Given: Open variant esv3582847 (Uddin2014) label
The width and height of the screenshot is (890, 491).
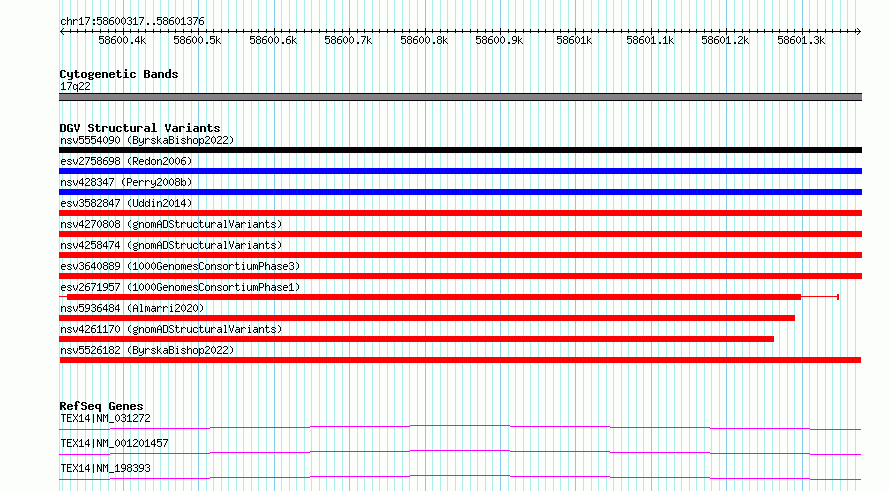Looking at the screenshot, I should [x=126, y=203].
